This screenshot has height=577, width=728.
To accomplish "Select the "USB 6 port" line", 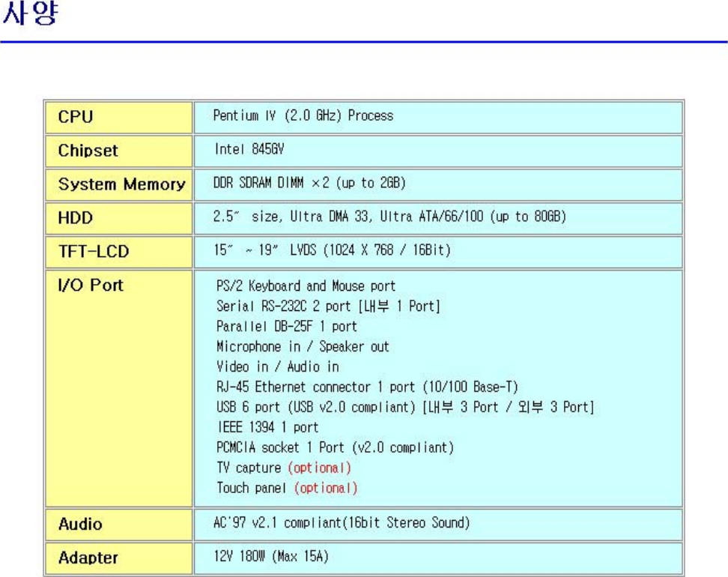I will (405, 407).
